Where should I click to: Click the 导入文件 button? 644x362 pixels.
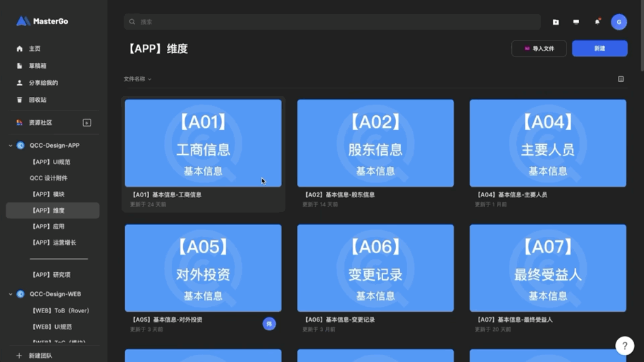coord(539,49)
